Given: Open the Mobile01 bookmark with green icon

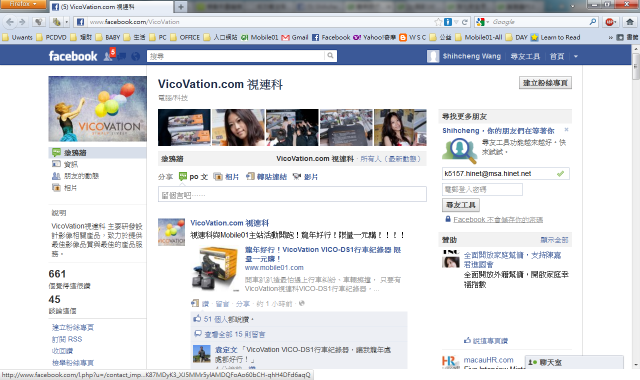Looking at the screenshot, I should (x=260, y=38).
